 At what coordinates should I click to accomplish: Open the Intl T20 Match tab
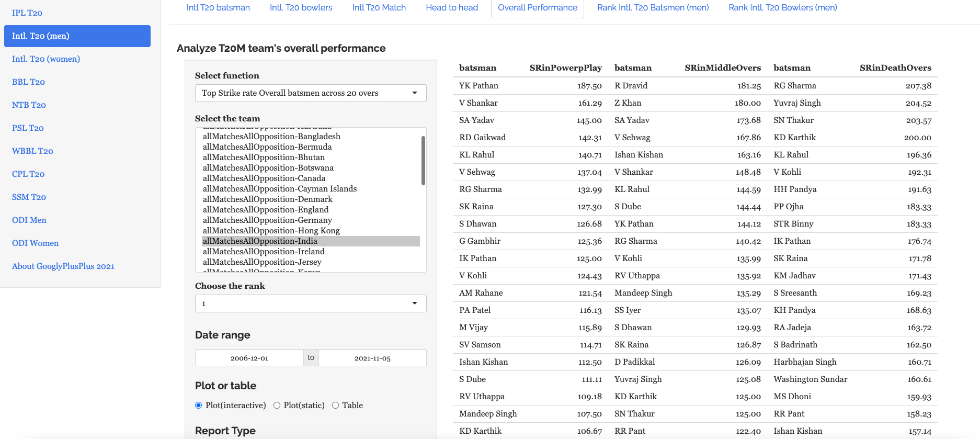pyautogui.click(x=379, y=8)
